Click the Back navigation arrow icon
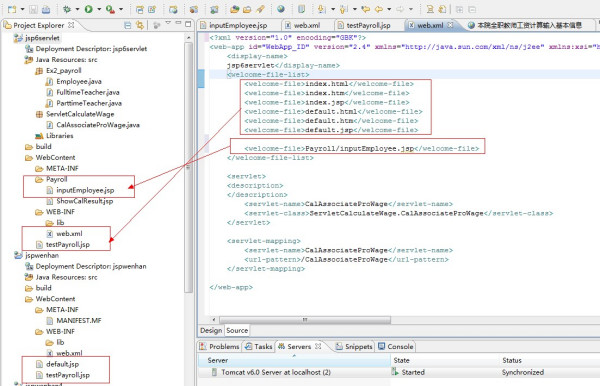Viewport: 600px width, 386px height. 379,9
